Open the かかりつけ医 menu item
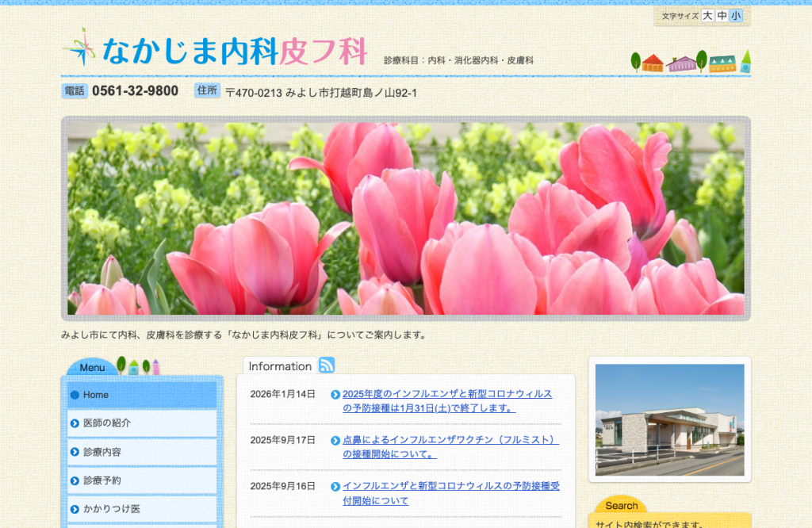This screenshot has height=528, width=812. tap(142, 509)
